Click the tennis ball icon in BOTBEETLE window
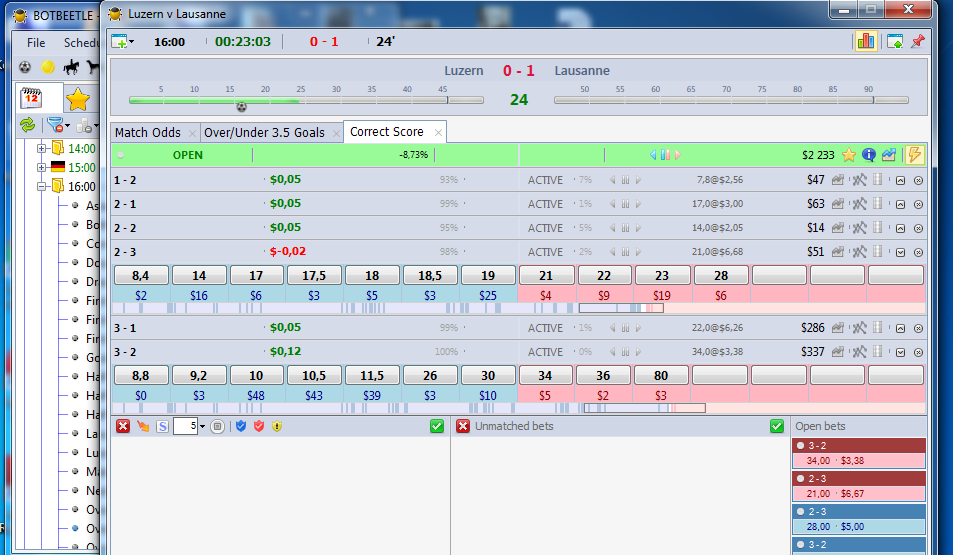Image resolution: width=953 pixels, height=555 pixels. [48, 67]
